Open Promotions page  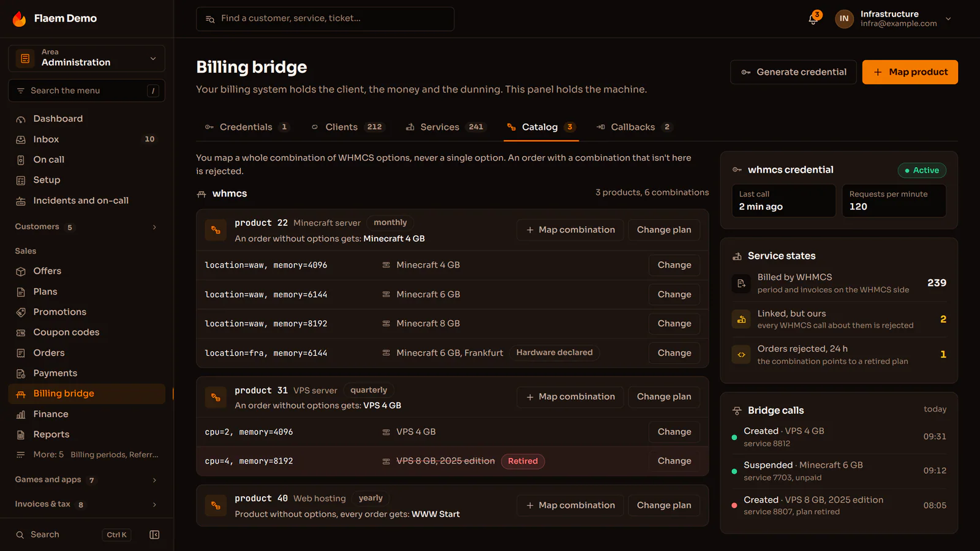coord(86,312)
